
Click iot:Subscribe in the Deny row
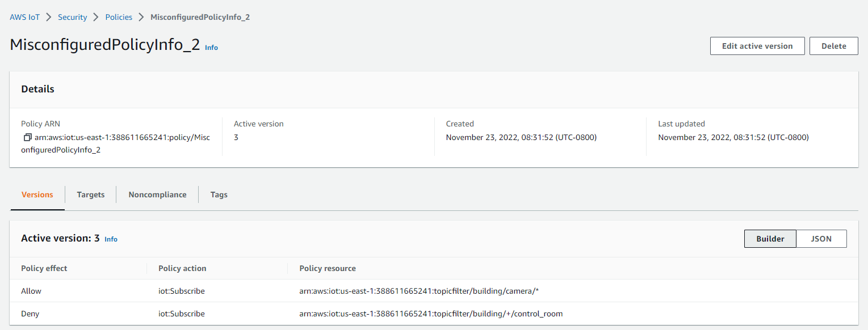pos(182,314)
